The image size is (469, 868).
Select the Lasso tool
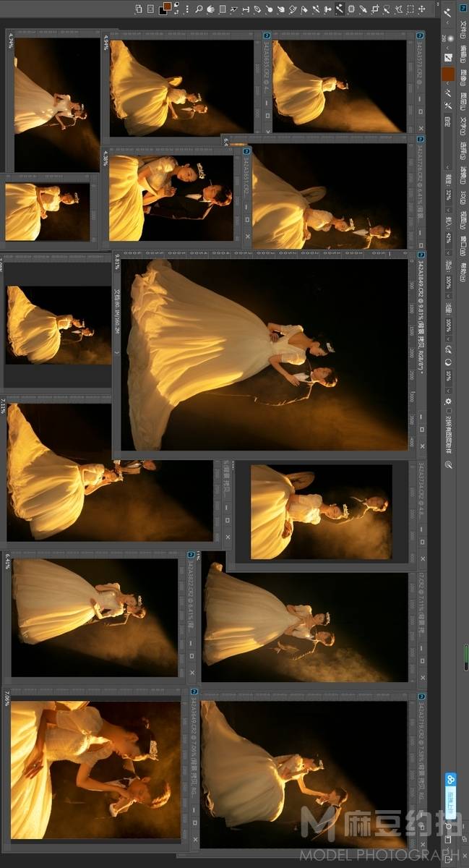click(x=398, y=9)
